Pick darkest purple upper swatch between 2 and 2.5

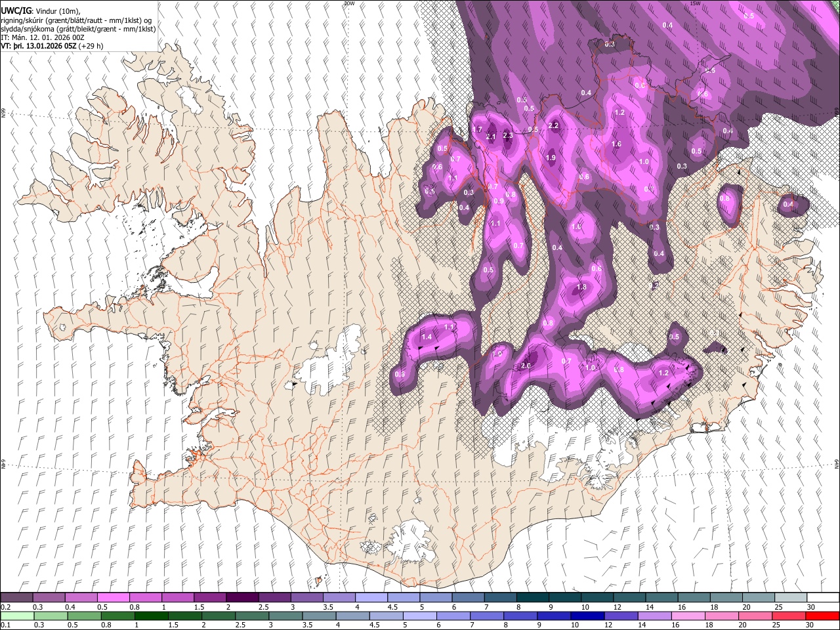click(242, 598)
